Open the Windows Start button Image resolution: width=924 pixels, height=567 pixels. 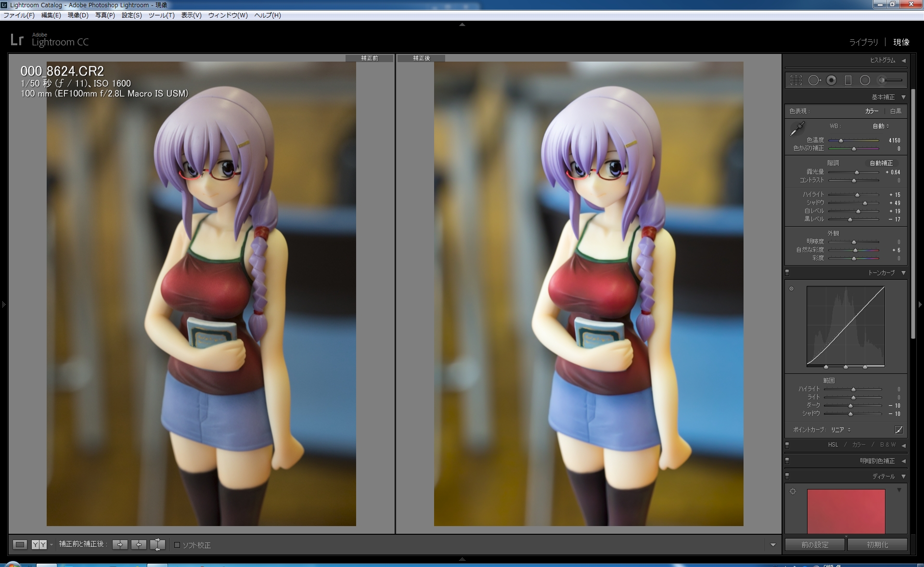click(13, 564)
